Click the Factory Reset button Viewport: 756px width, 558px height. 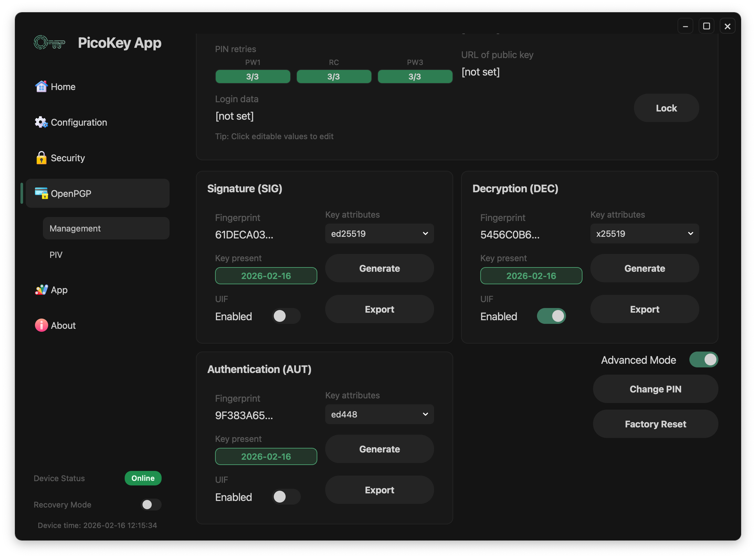tap(655, 424)
